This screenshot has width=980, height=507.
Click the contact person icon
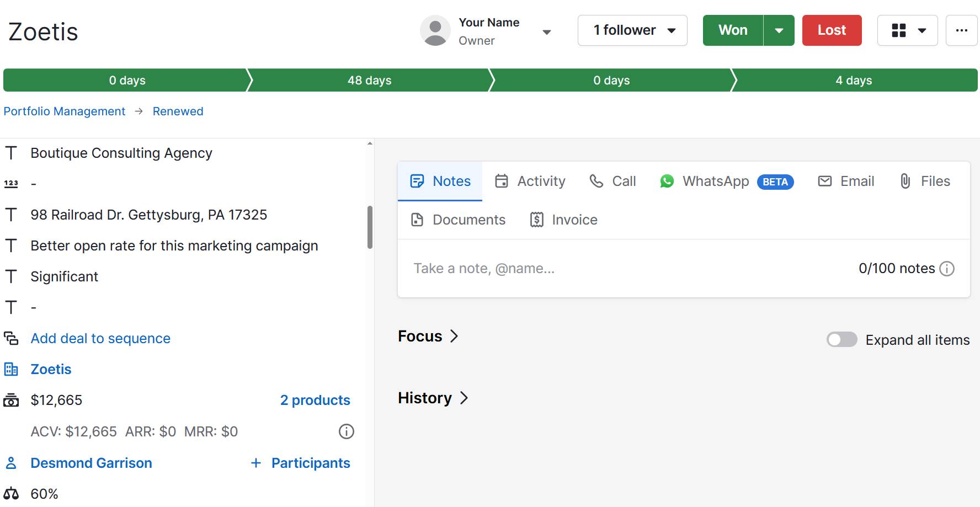[x=11, y=463]
